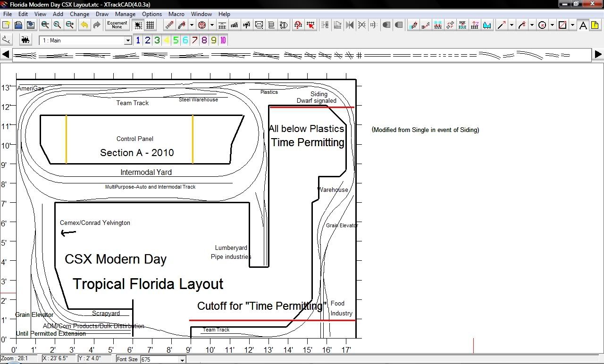Click the 'Control Panel' label on layout

[x=135, y=139]
